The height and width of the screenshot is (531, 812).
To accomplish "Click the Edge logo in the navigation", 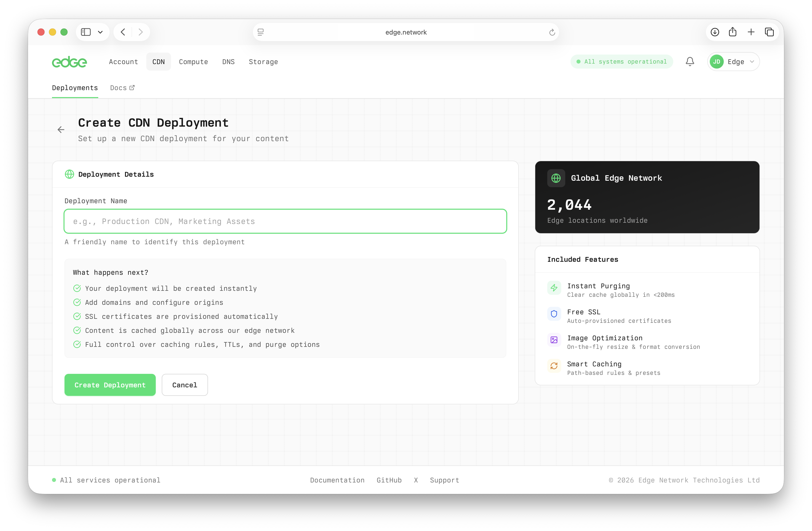I will (69, 62).
